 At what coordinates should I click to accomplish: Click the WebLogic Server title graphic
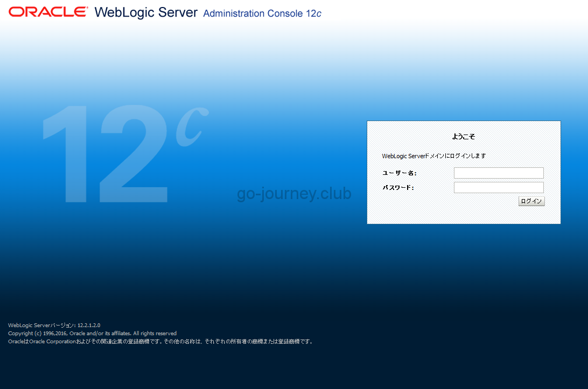(145, 12)
